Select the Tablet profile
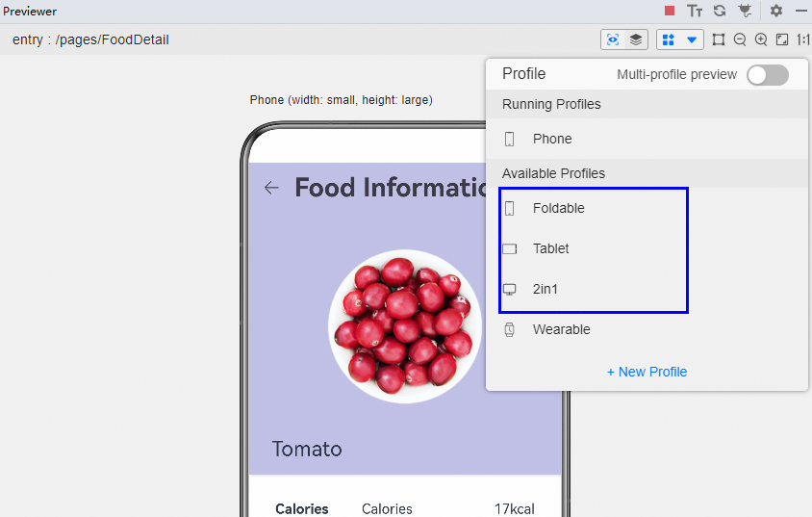Image resolution: width=812 pixels, height=517 pixels. pos(550,248)
